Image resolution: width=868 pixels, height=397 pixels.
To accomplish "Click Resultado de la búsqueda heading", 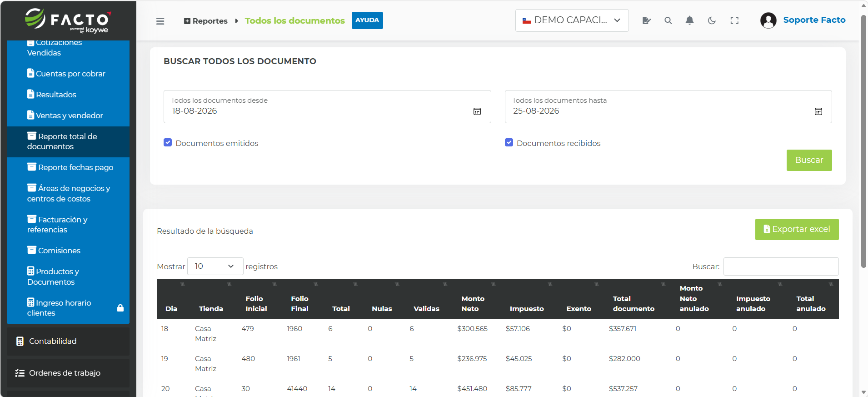I will coord(205,231).
